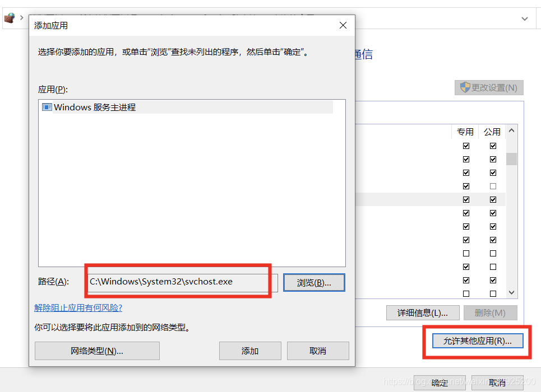The width and height of the screenshot is (541, 392).
Task: Click the breadcrumb chevron beside the firewall icon
Action: pyautogui.click(x=22, y=17)
